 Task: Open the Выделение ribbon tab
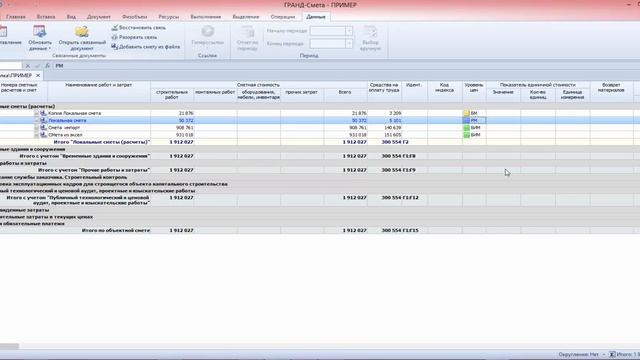tap(246, 17)
